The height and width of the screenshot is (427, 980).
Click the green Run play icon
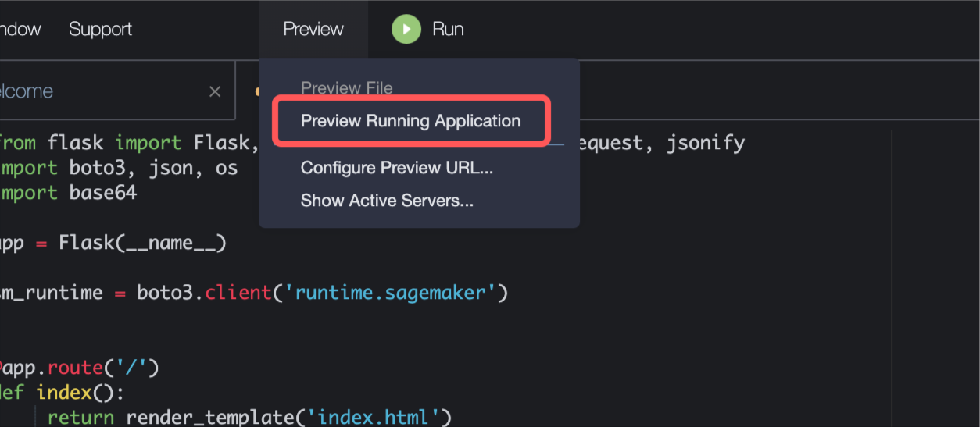406,30
